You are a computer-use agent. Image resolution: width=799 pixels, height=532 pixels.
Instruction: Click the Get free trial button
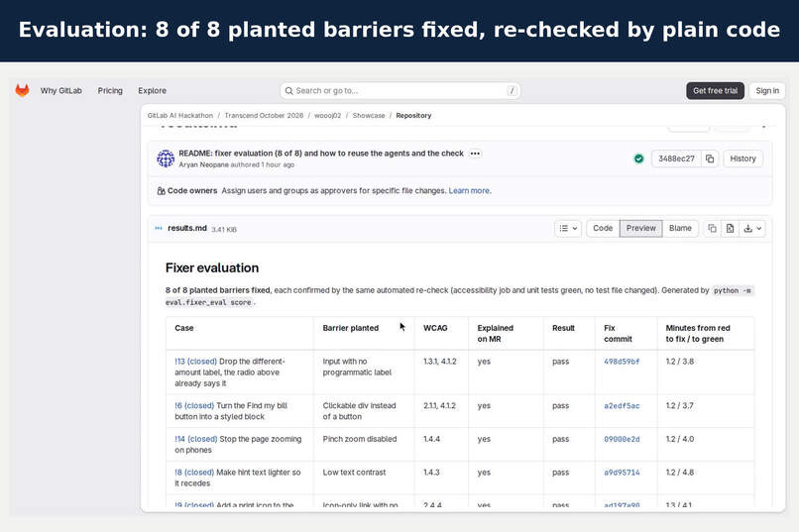(715, 90)
